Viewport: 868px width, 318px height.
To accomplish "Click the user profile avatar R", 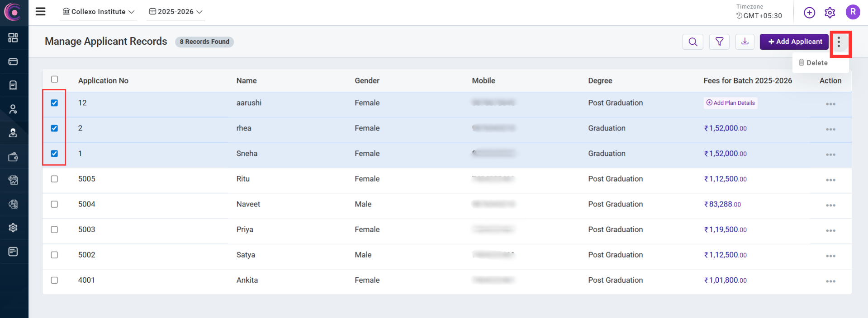I will (x=853, y=12).
